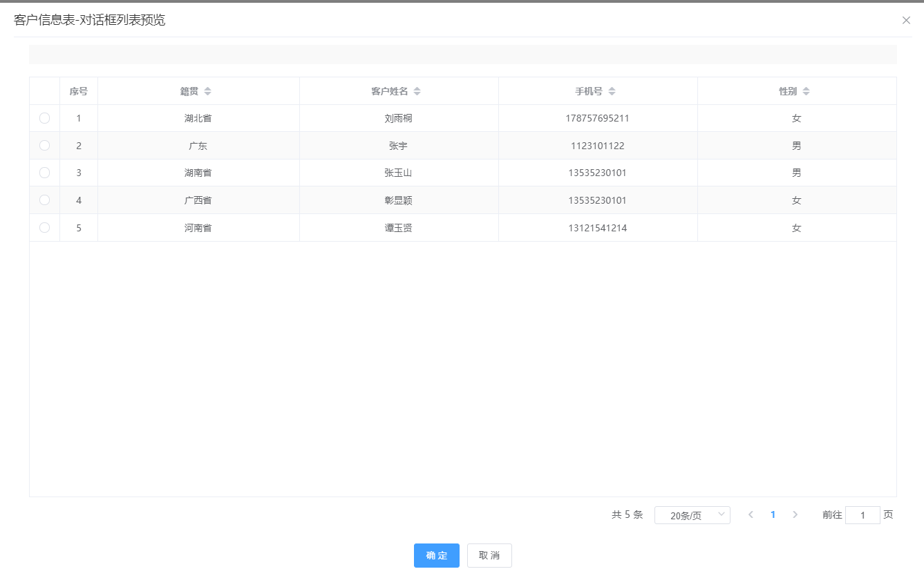Sort by 籍贯 column sort icon
924x578 pixels.
coord(207,91)
